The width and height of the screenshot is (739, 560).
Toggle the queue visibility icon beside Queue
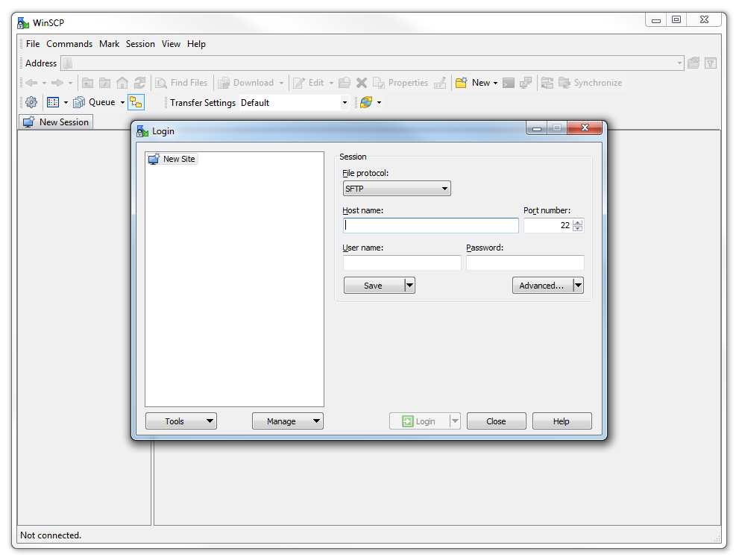coord(136,102)
